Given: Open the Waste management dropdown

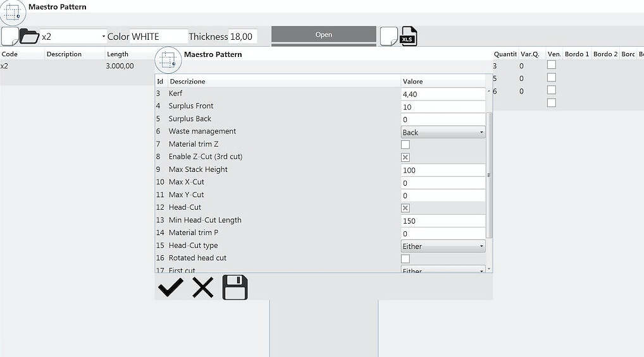Looking at the screenshot, I should (443, 132).
